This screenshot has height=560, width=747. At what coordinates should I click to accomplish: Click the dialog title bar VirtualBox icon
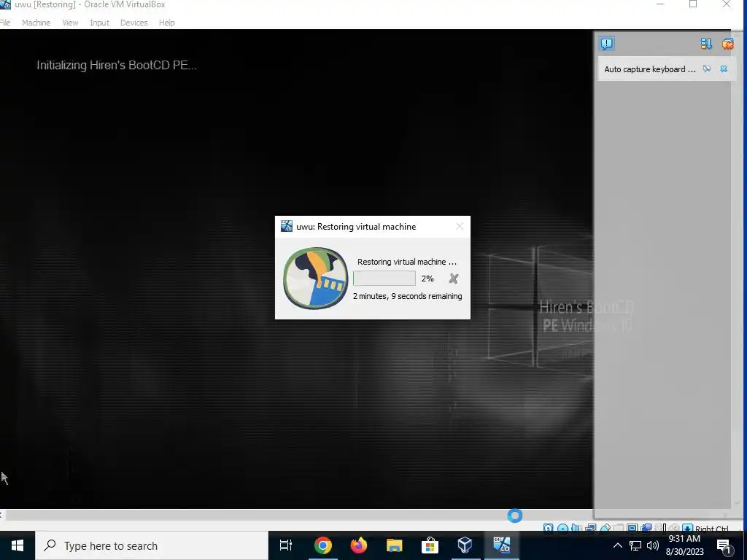(286, 226)
